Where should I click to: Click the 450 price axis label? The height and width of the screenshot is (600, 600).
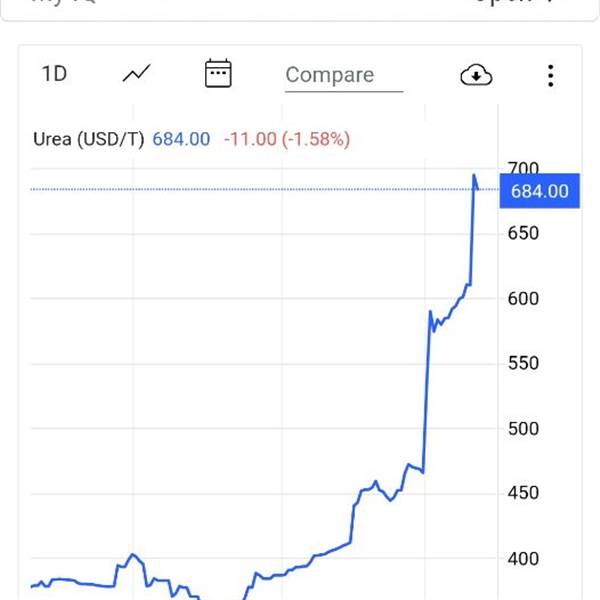click(x=524, y=493)
